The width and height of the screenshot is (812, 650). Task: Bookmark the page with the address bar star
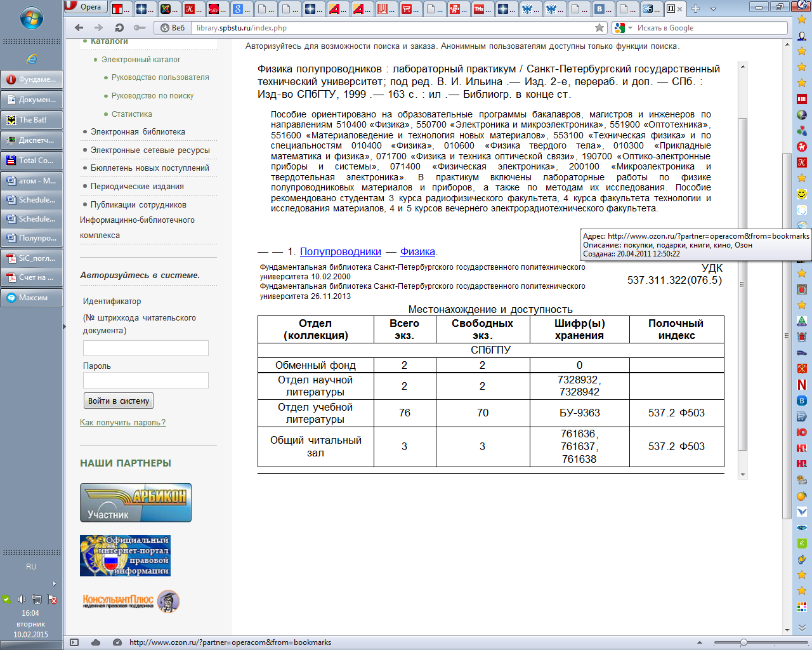coord(599,27)
